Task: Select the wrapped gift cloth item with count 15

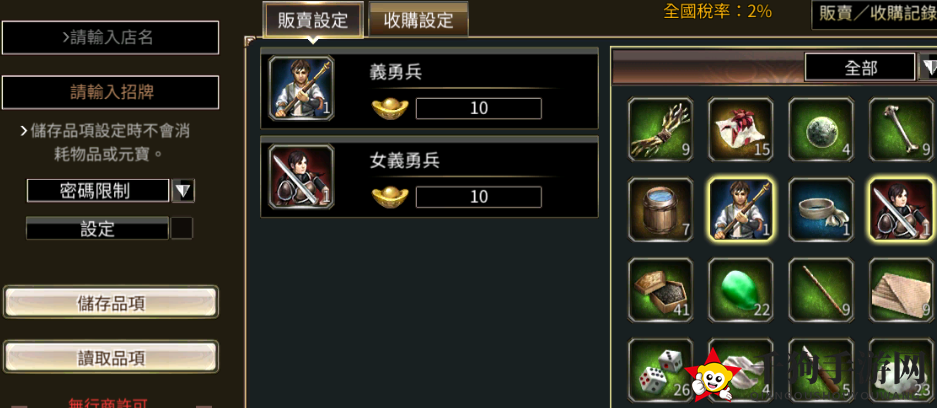Action: 740,130
